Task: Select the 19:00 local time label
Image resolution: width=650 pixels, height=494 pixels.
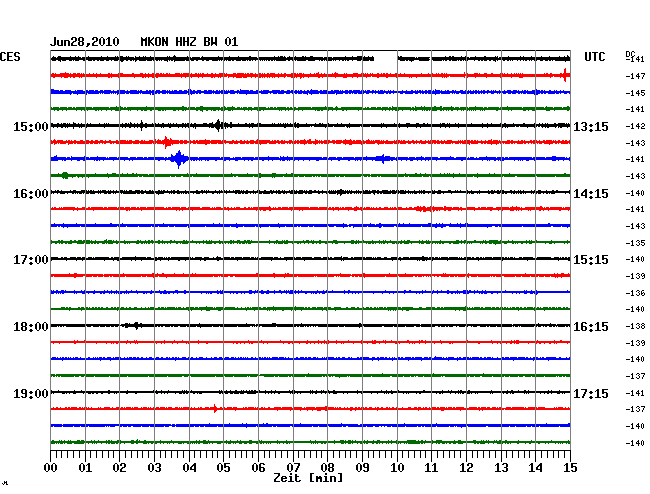Action: point(31,393)
